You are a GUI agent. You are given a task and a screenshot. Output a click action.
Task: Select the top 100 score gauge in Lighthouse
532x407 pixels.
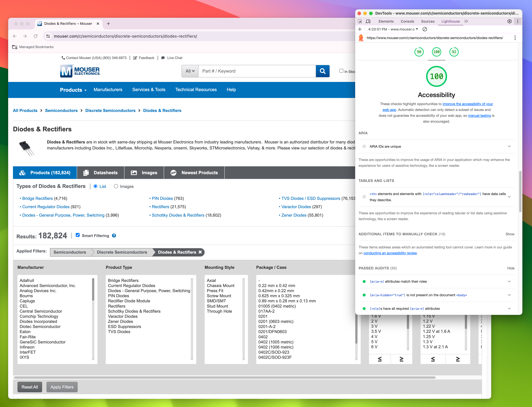[x=437, y=52]
